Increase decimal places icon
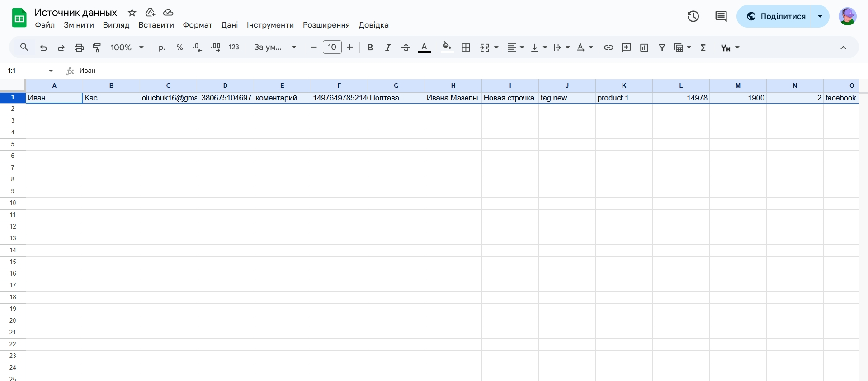The height and width of the screenshot is (381, 868). [x=216, y=48]
